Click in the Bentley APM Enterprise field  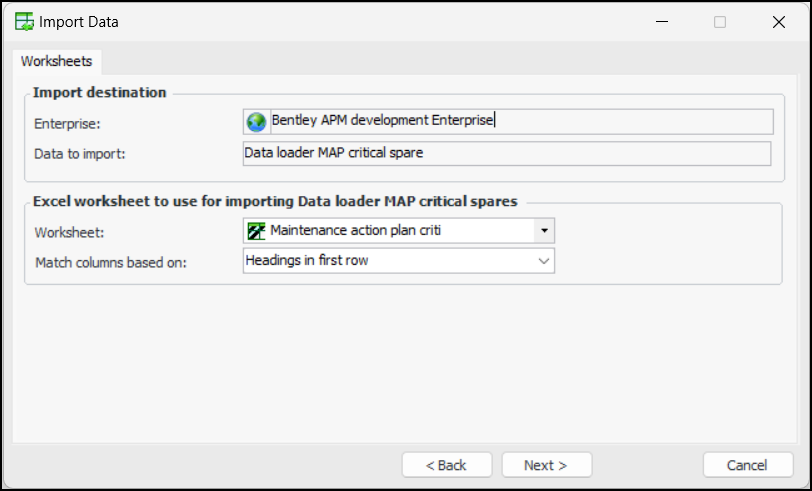click(520, 121)
